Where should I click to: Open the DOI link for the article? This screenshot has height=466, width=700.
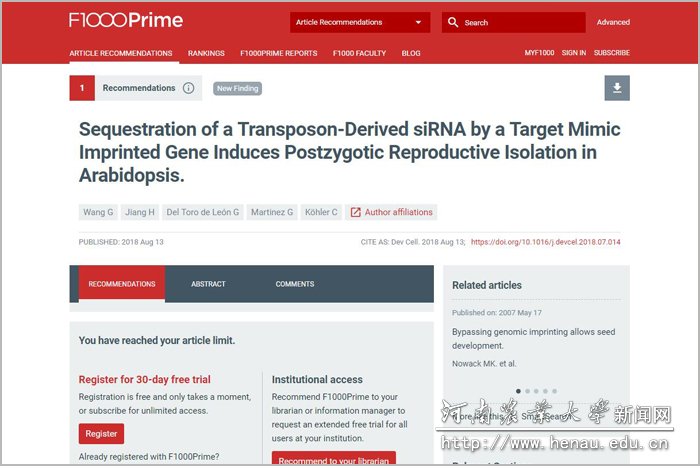545,241
